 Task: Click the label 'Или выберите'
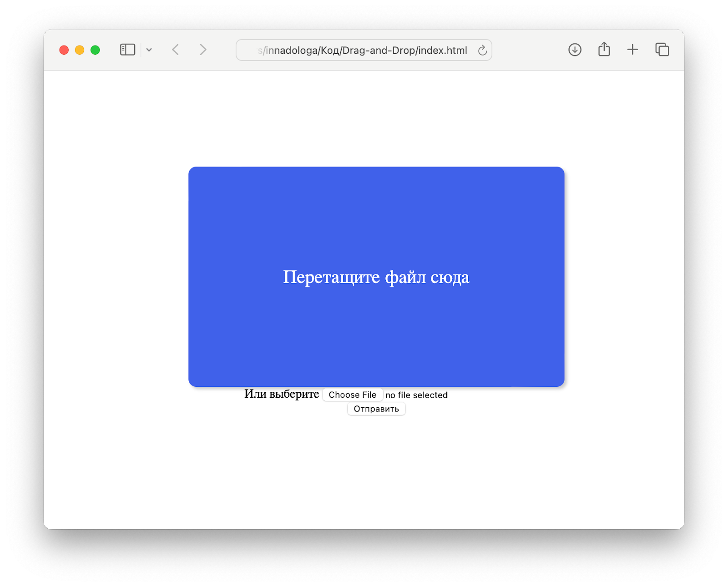coord(282,394)
